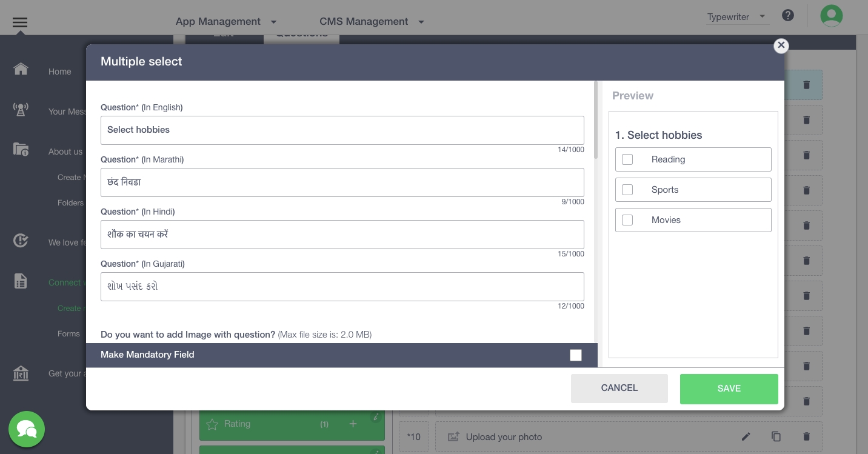Image resolution: width=868 pixels, height=454 pixels.
Task: Close the Multiple select dialog
Action: tap(781, 45)
